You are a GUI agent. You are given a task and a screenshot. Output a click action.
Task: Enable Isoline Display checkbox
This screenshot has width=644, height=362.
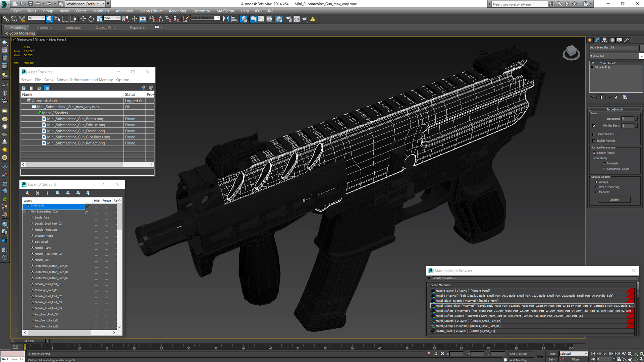[594, 134]
